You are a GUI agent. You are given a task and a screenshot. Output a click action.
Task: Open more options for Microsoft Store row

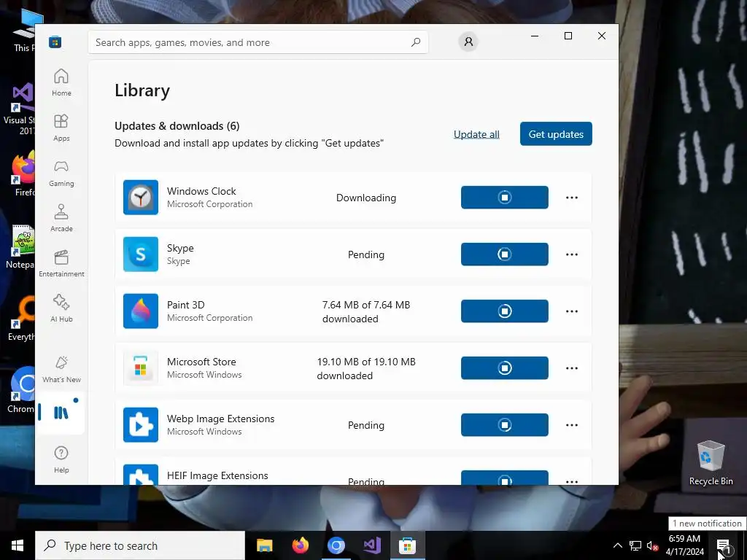coord(572,368)
